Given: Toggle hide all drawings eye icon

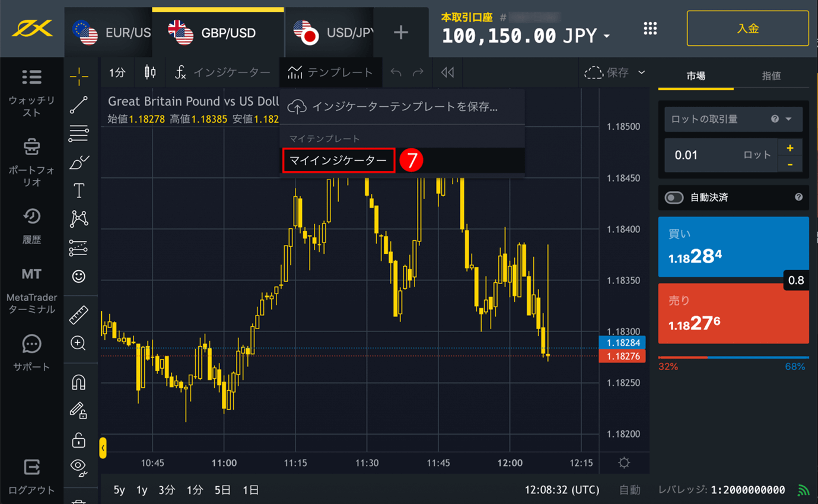Looking at the screenshot, I should [x=79, y=467].
